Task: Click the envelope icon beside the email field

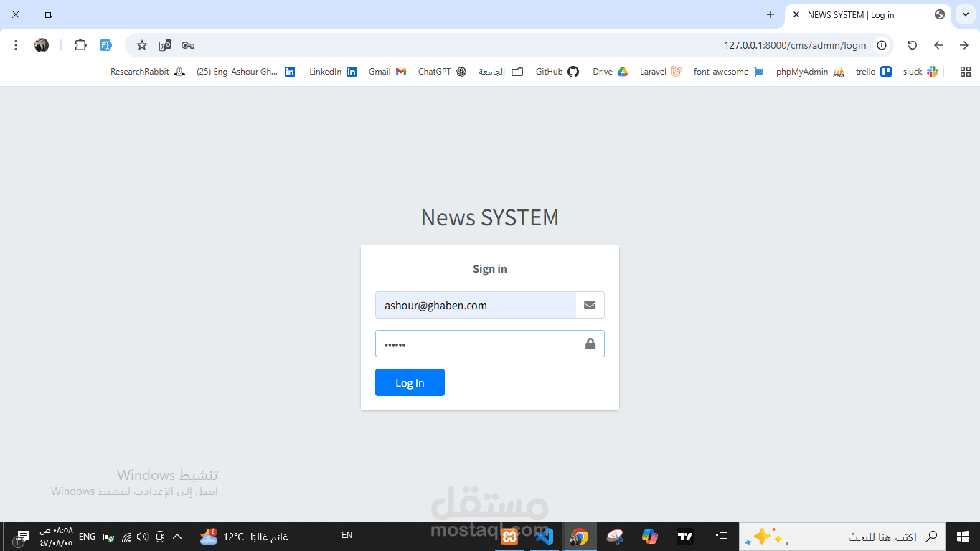Action: (x=590, y=304)
